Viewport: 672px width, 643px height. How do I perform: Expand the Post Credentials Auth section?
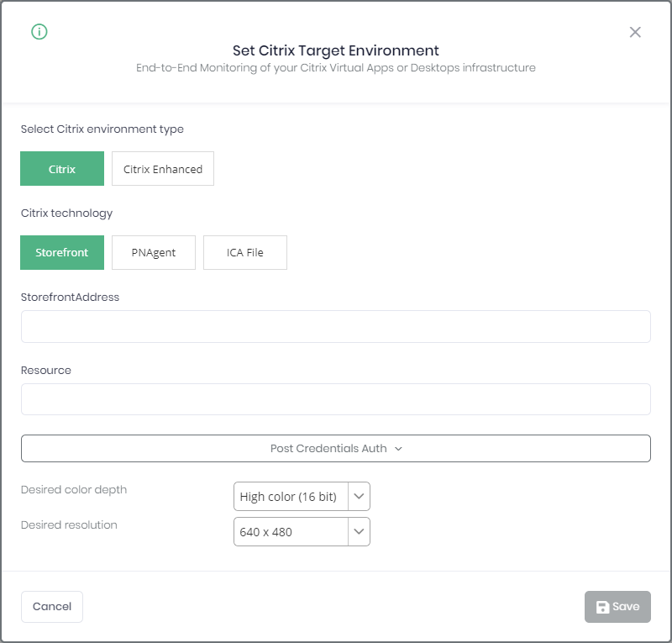(335, 449)
